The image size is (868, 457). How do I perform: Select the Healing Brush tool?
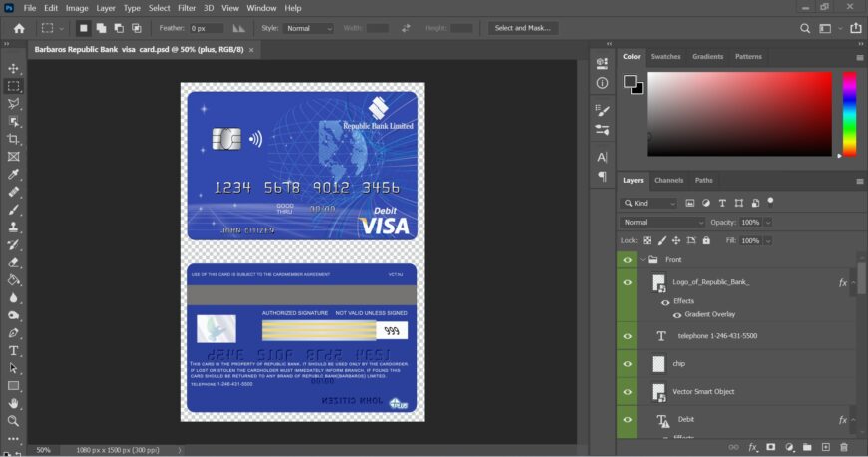13,192
